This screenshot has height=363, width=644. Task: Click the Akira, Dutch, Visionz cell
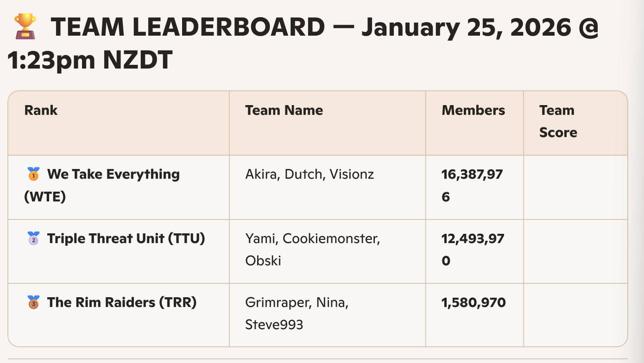point(309,174)
